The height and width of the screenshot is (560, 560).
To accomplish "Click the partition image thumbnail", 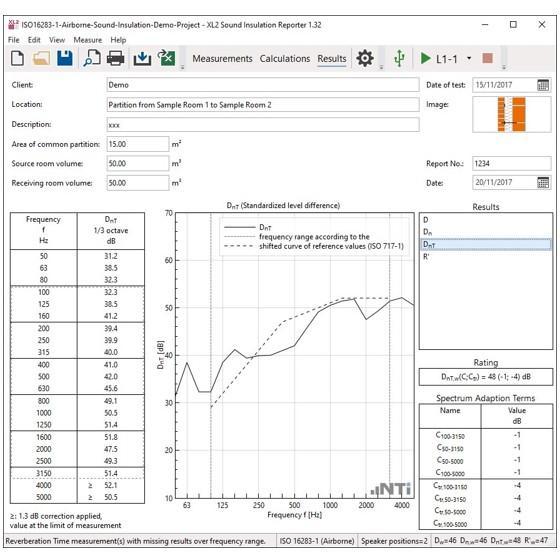I will click(x=511, y=114).
